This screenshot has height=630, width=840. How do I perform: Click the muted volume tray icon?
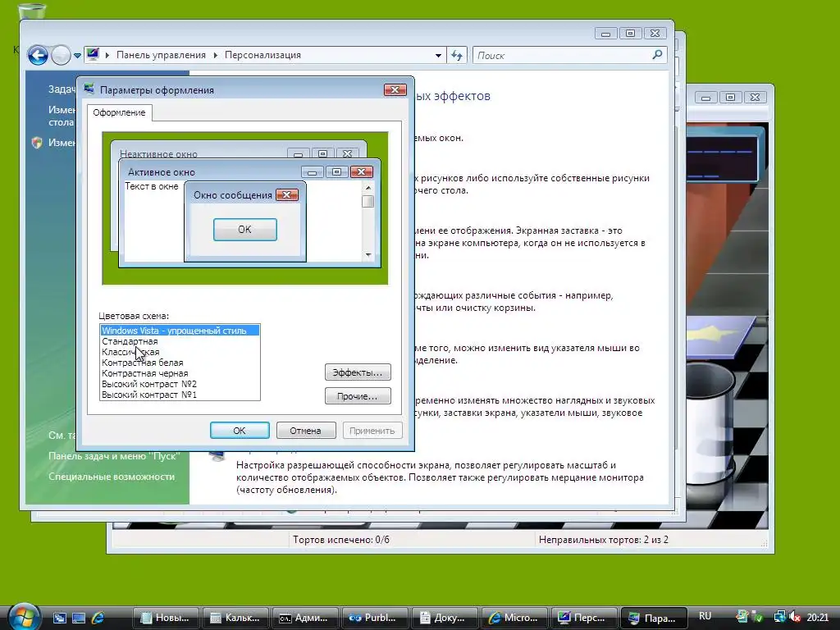[x=794, y=617]
